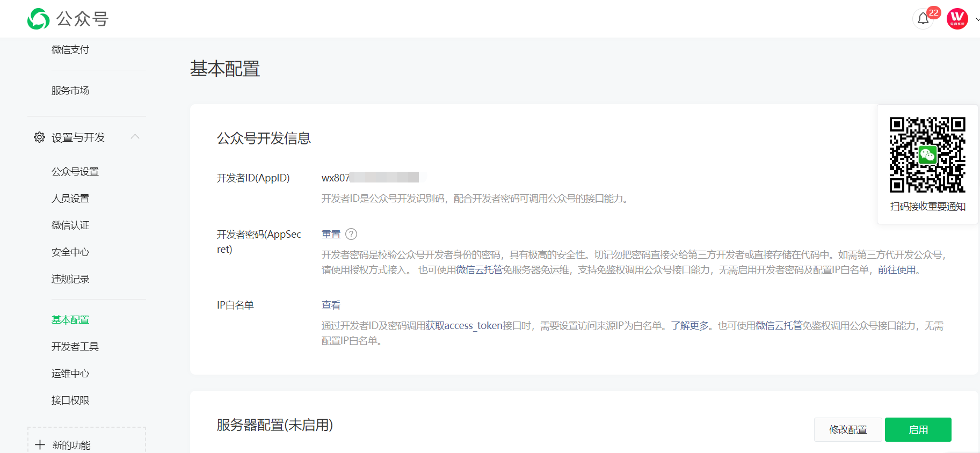Image resolution: width=980 pixels, height=453 pixels.
Task: Click the 开发者ID(AppID) label
Action: [253, 178]
